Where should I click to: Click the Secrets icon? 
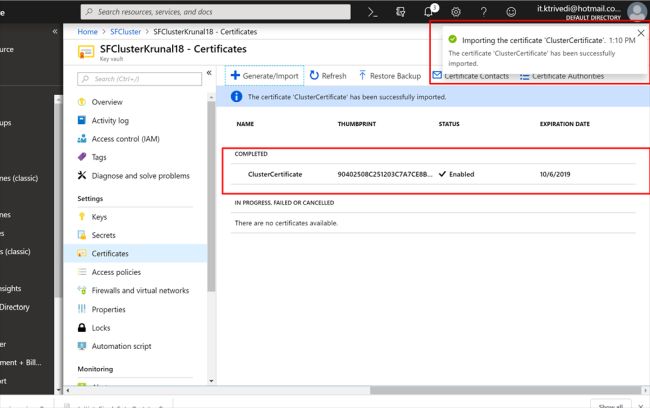pos(82,235)
